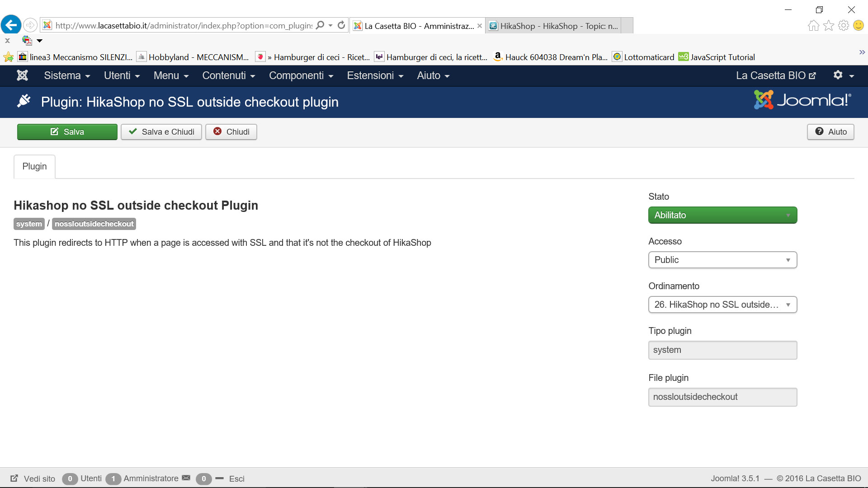
Task: Open the Ordinamento dropdown list
Action: point(722,305)
